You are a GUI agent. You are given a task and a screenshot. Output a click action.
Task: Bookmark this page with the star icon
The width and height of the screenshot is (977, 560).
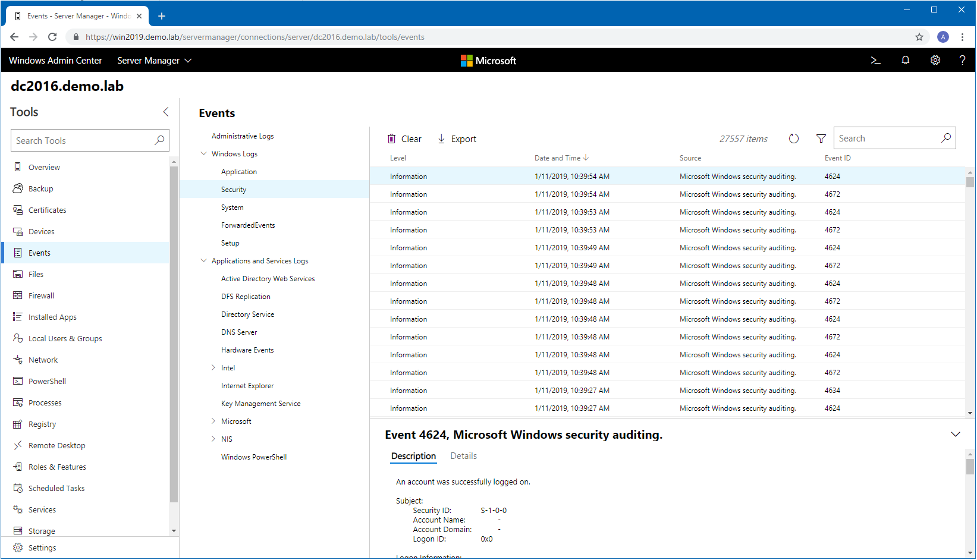pyautogui.click(x=919, y=37)
